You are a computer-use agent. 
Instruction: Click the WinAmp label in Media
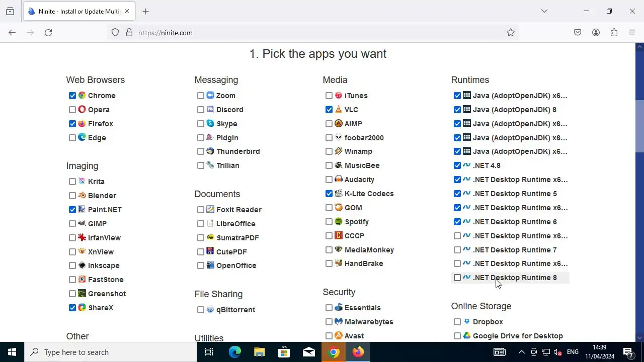[358, 151]
